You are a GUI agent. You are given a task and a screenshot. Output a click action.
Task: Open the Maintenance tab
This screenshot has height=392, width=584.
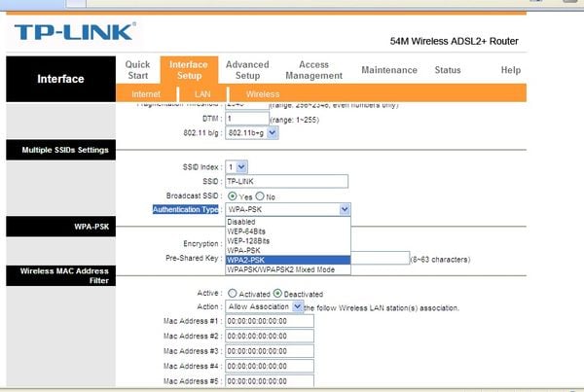click(389, 70)
